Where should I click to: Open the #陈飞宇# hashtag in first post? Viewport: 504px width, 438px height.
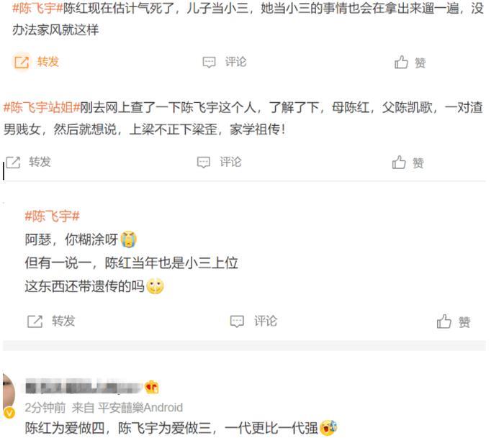coord(37,8)
